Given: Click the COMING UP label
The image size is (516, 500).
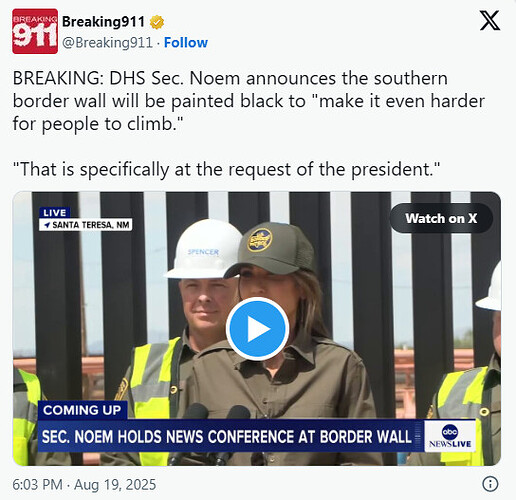Looking at the screenshot, I should tap(82, 410).
